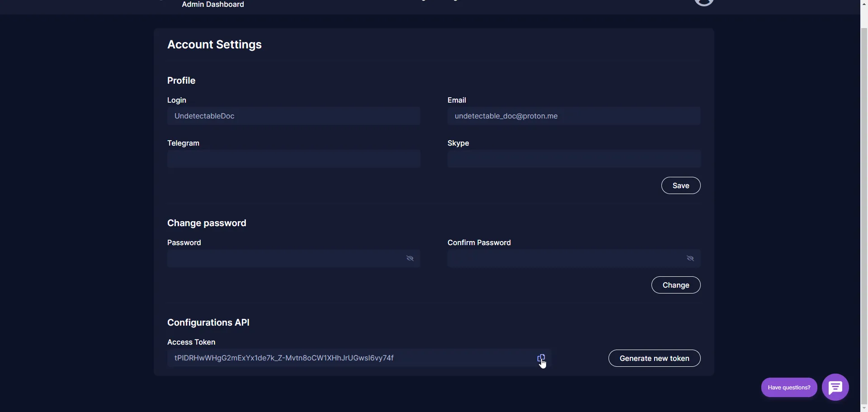Focus the Email input field
The image size is (868, 412).
click(574, 116)
